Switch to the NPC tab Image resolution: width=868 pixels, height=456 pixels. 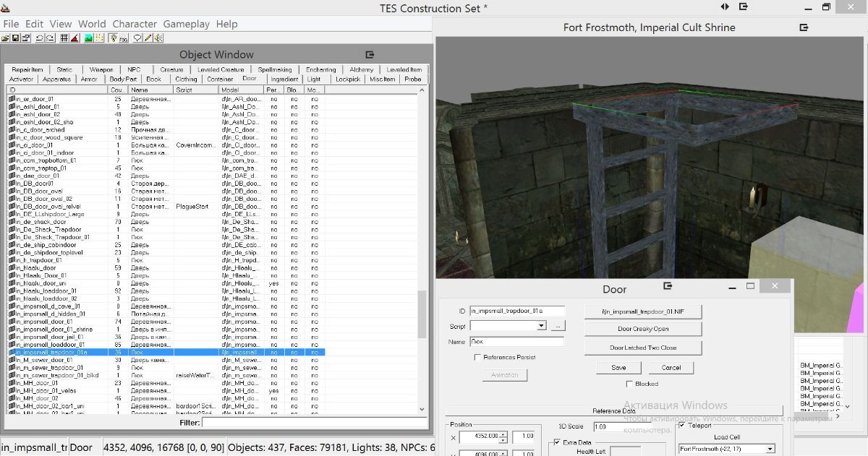[x=135, y=70]
